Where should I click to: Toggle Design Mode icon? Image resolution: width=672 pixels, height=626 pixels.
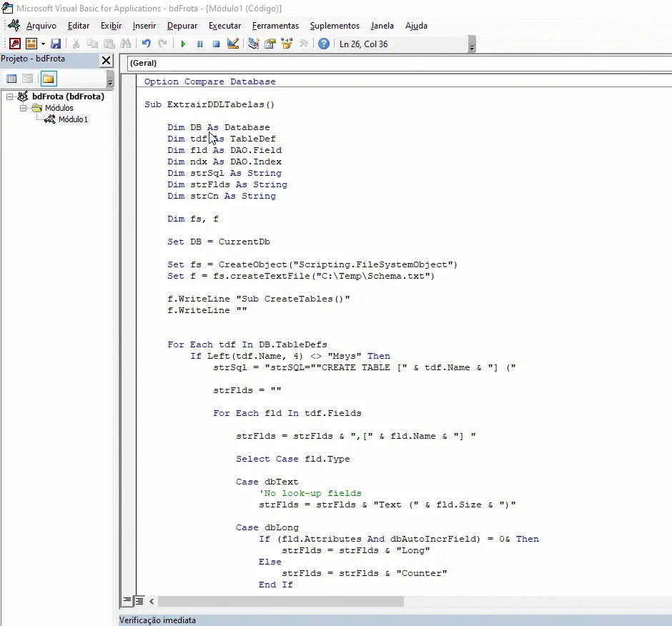coord(233,44)
